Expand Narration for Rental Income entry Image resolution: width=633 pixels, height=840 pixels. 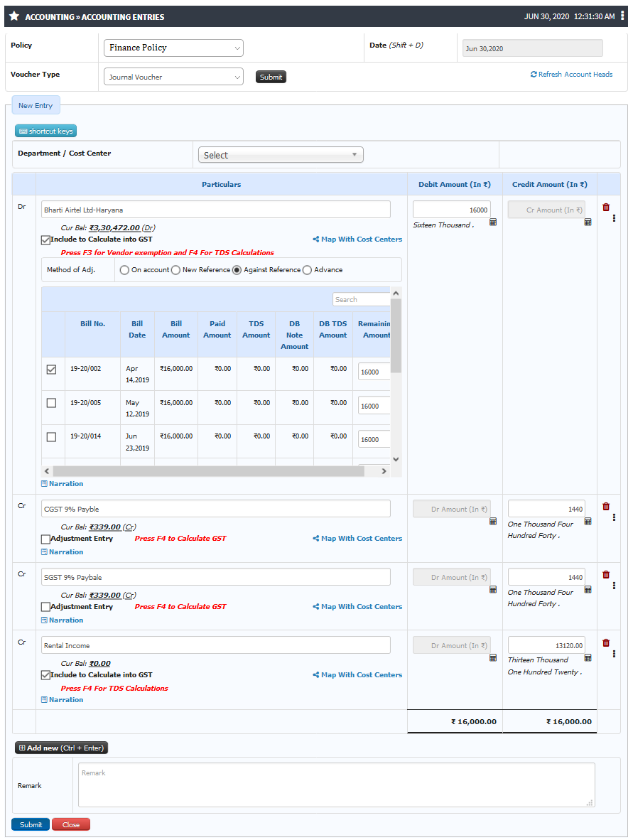[62, 699]
